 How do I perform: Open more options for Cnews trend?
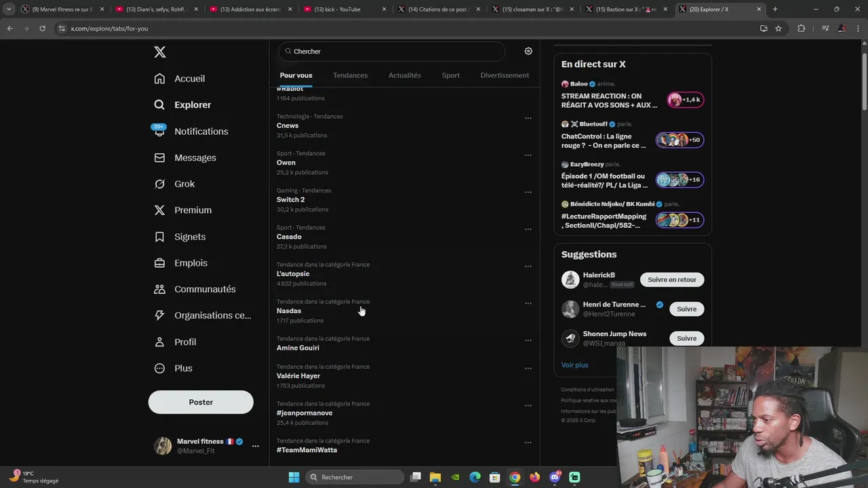tap(528, 118)
